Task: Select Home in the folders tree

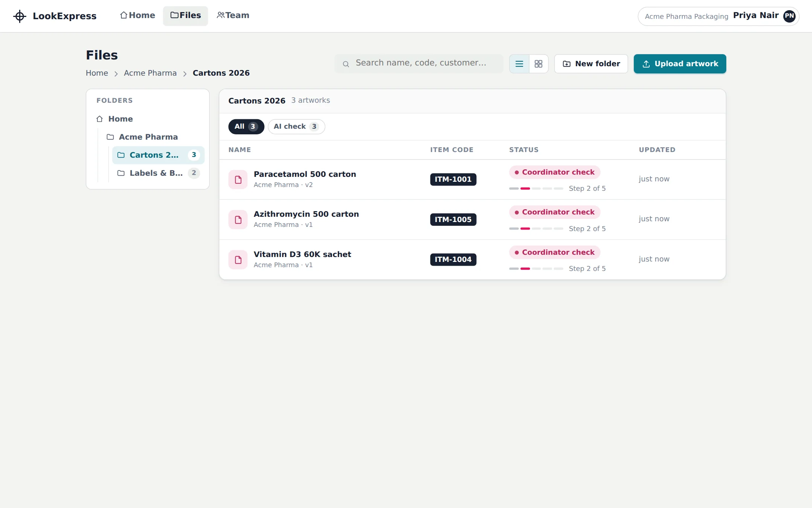Action: click(x=147, y=119)
